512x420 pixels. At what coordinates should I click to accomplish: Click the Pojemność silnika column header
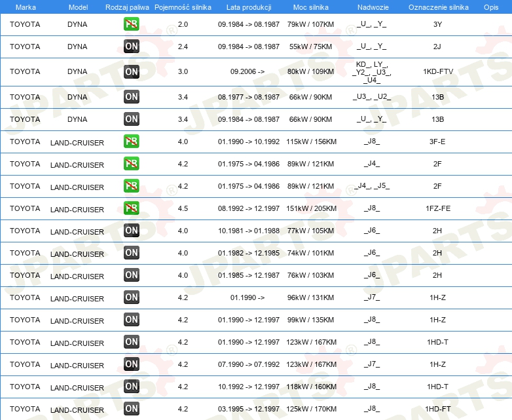[183, 7]
